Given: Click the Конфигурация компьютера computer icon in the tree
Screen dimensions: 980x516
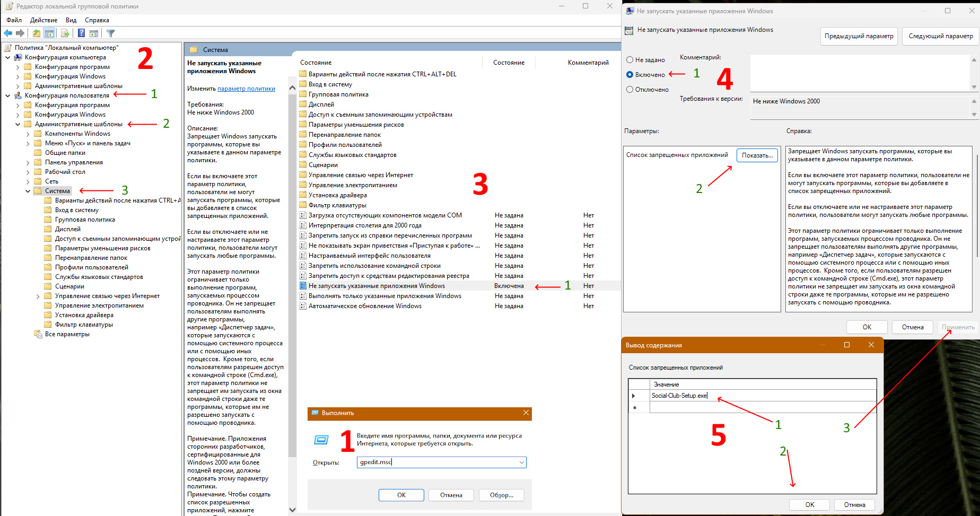Looking at the screenshot, I should coord(18,57).
